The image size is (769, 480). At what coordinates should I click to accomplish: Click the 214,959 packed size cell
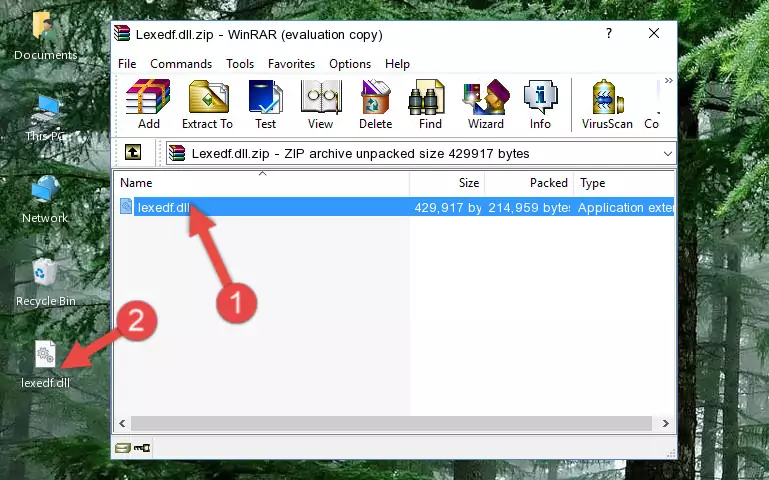529,207
